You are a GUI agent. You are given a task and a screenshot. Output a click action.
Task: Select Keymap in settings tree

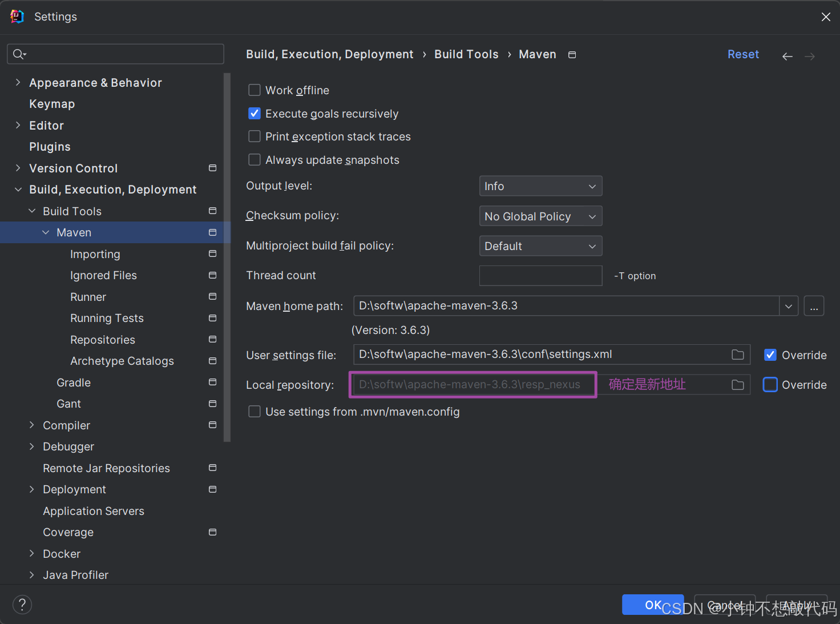[x=52, y=104]
